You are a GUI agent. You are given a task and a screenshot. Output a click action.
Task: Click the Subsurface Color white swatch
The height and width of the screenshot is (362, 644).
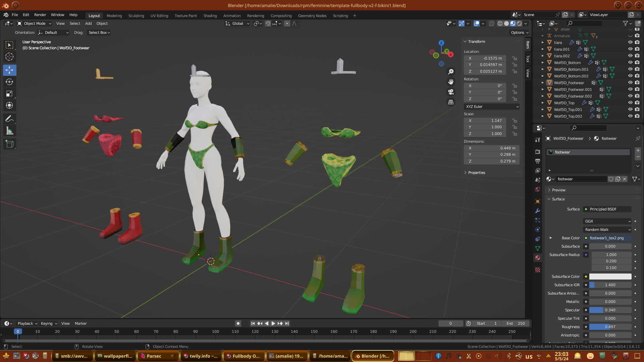pyautogui.click(x=610, y=277)
